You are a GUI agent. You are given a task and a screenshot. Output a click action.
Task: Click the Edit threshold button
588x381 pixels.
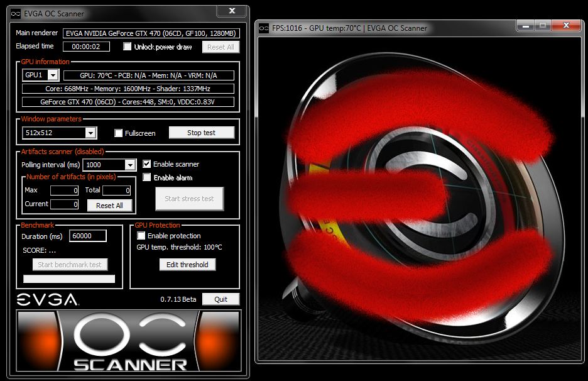point(187,265)
